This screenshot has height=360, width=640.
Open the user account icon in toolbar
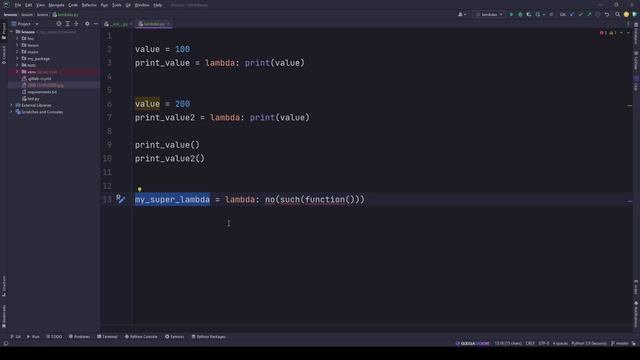(x=462, y=14)
